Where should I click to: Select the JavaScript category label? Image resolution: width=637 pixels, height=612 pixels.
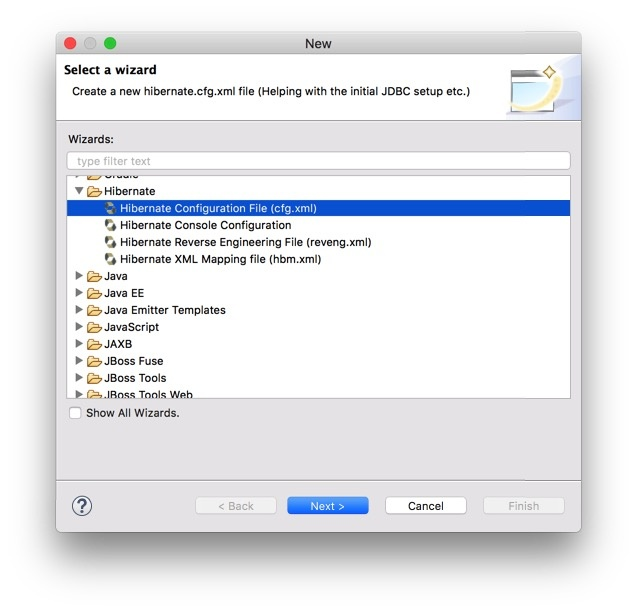132,327
